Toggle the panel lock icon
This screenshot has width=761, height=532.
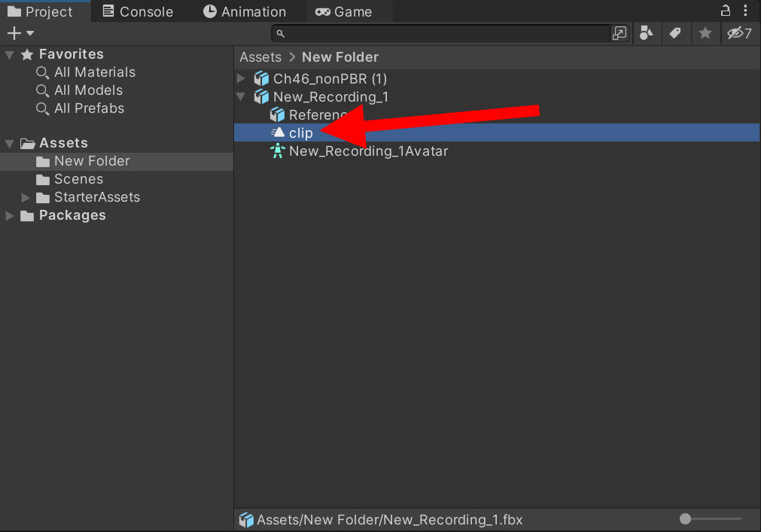(x=725, y=11)
